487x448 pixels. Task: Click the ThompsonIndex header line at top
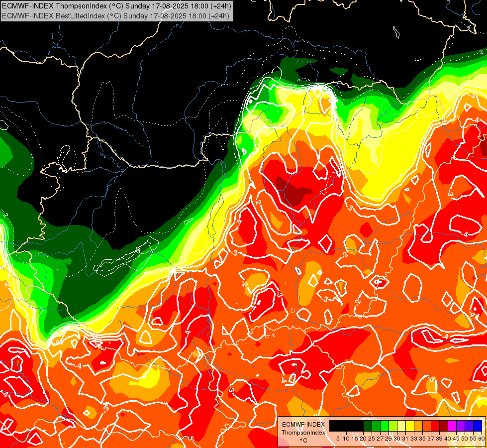pyautogui.click(x=116, y=6)
